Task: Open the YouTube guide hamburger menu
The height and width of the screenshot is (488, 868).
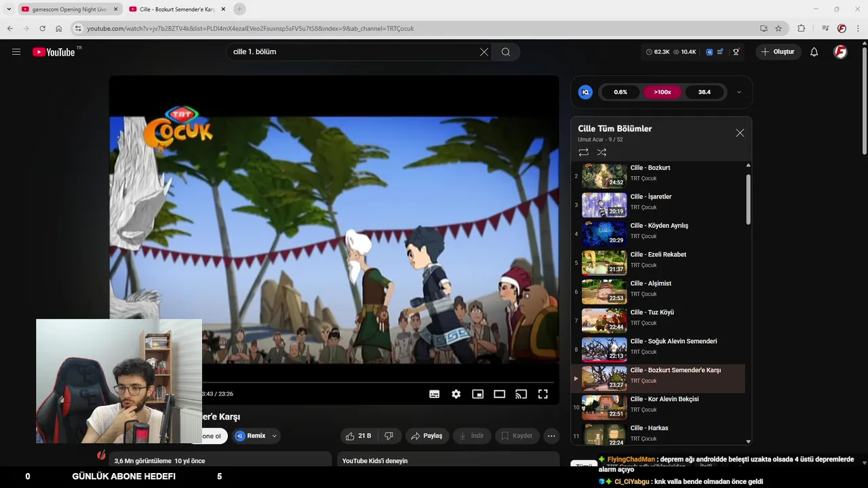Action: click(16, 52)
